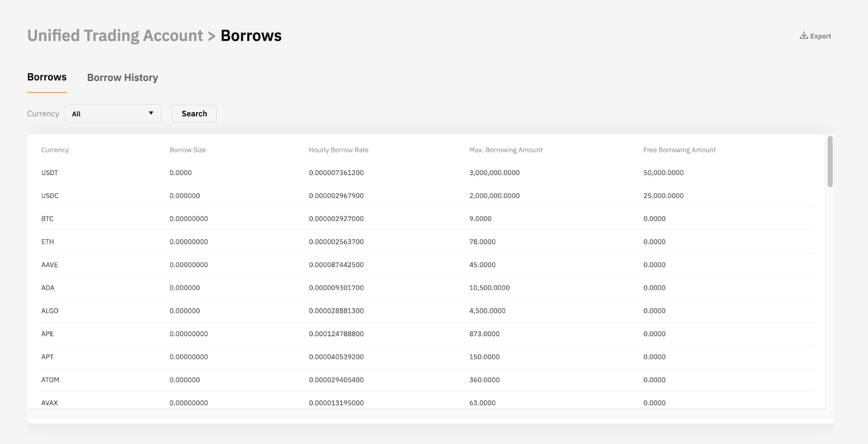The width and height of the screenshot is (868, 444).
Task: Click the USDT free borrowing amount value
Action: click(x=663, y=173)
